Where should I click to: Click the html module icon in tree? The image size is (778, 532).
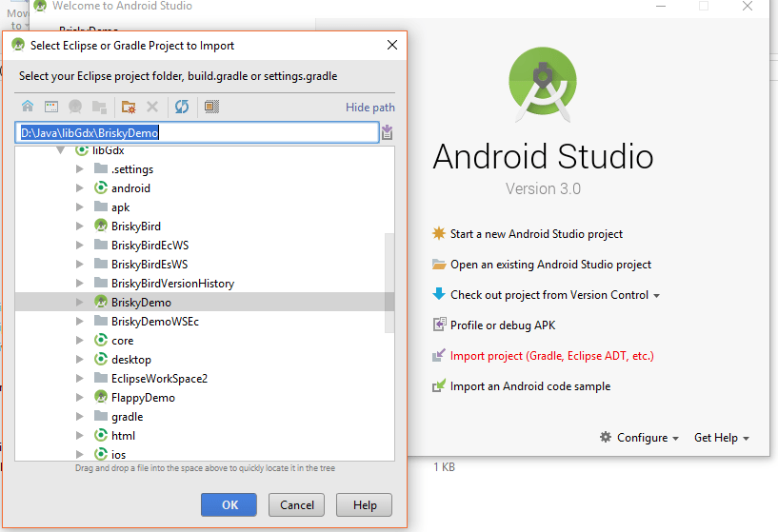pyautogui.click(x=101, y=435)
